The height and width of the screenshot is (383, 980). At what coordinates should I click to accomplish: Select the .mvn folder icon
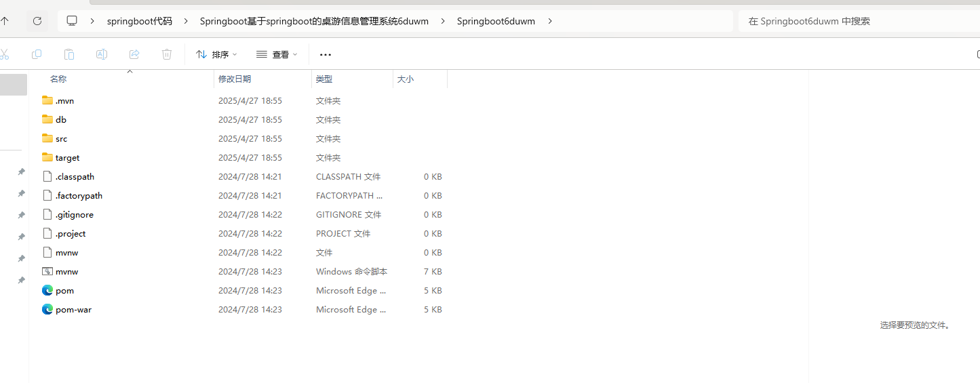pyautogui.click(x=47, y=100)
